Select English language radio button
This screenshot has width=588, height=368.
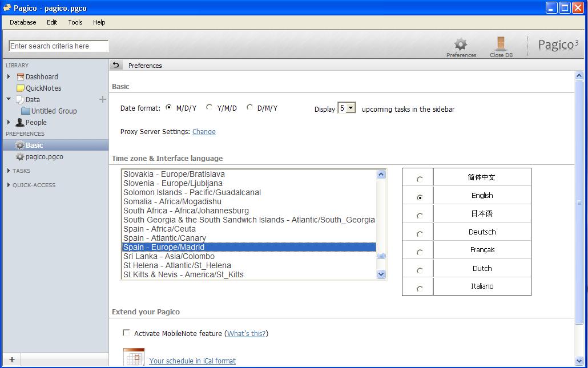420,197
